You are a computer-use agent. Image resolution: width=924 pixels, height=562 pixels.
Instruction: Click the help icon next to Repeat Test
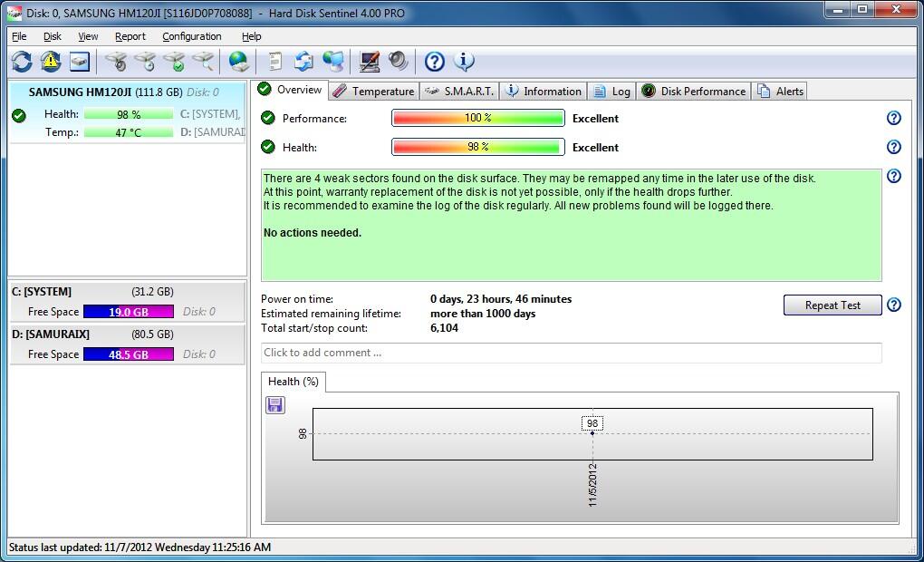click(x=894, y=305)
